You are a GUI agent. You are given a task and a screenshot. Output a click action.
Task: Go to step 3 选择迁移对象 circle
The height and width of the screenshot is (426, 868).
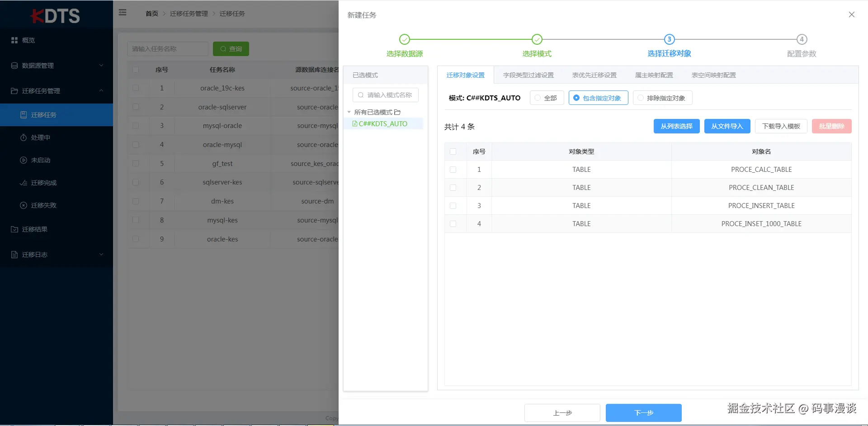pyautogui.click(x=669, y=39)
